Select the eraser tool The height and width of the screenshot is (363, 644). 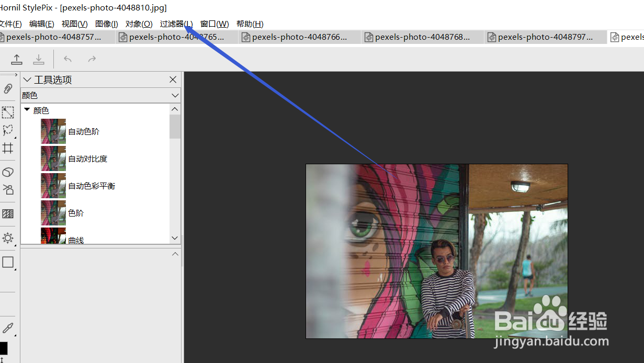point(8,172)
